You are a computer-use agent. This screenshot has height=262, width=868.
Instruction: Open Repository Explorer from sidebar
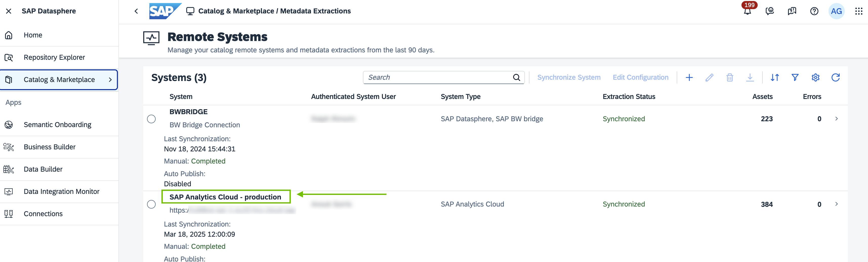point(54,57)
